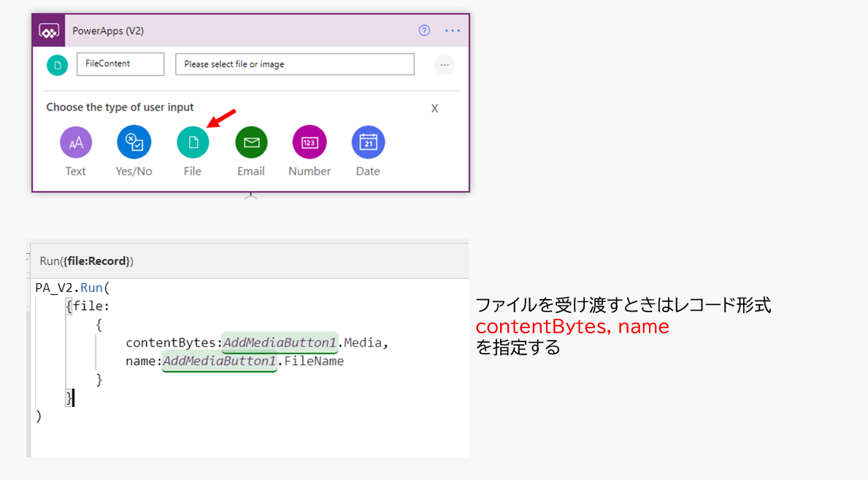This screenshot has height=480, width=868.
Task: Click the contentBytes key in the formula
Action: click(171, 343)
